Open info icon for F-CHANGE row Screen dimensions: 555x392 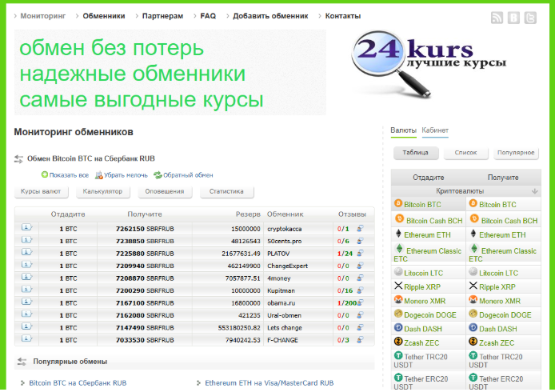coord(26,339)
